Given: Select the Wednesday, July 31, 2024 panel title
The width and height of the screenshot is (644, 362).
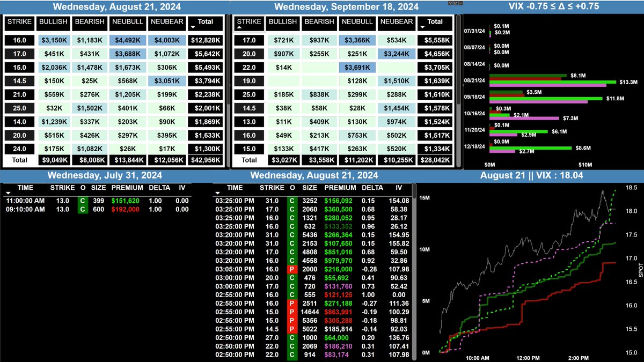Looking at the screenshot, I should 105,175.
